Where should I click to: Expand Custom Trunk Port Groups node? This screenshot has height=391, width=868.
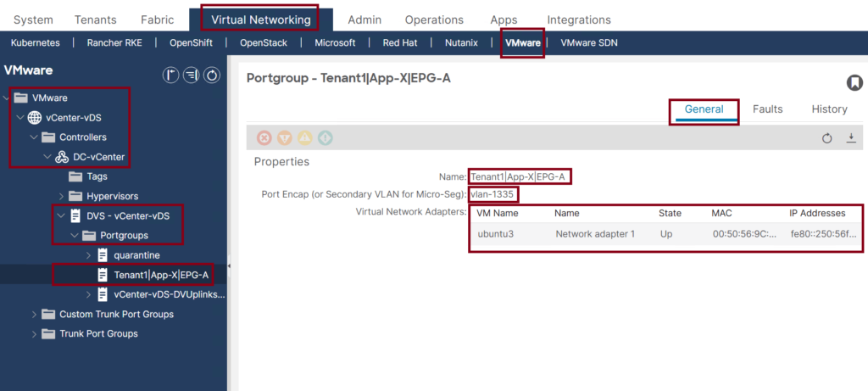click(34, 314)
